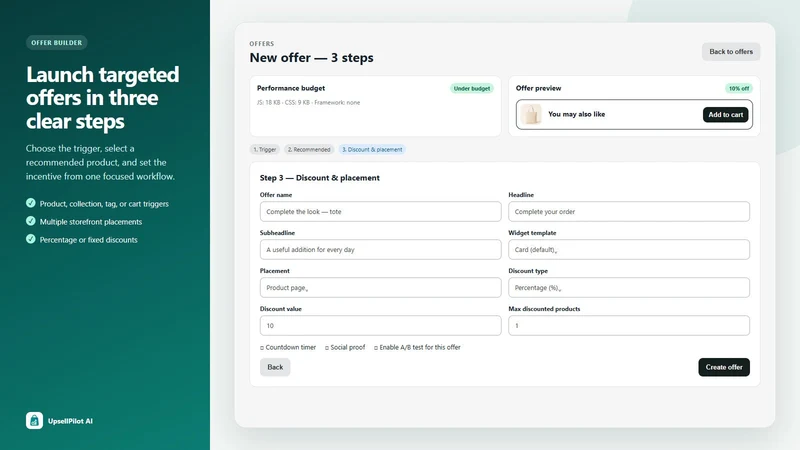Click the Under budget status badge

[471, 88]
